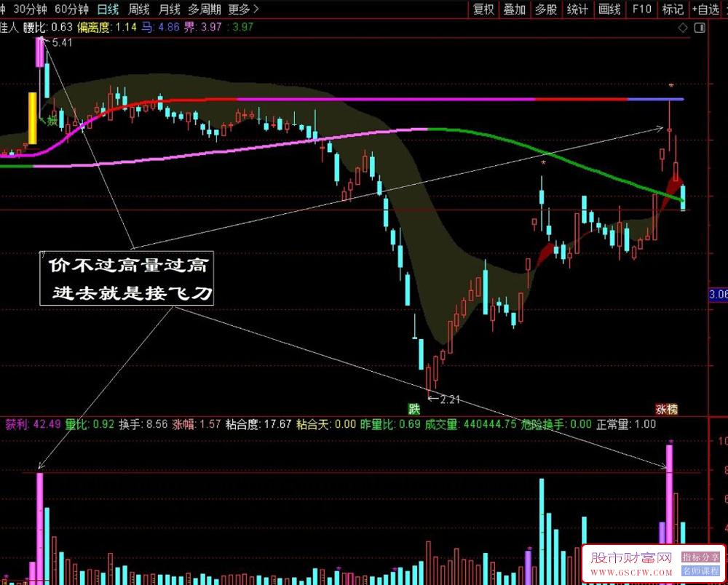Click the tall magenta candle at 5.41

(40, 52)
